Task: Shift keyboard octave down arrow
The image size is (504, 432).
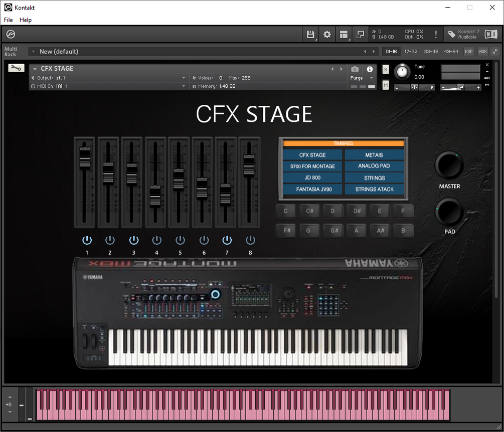Action: [10, 412]
